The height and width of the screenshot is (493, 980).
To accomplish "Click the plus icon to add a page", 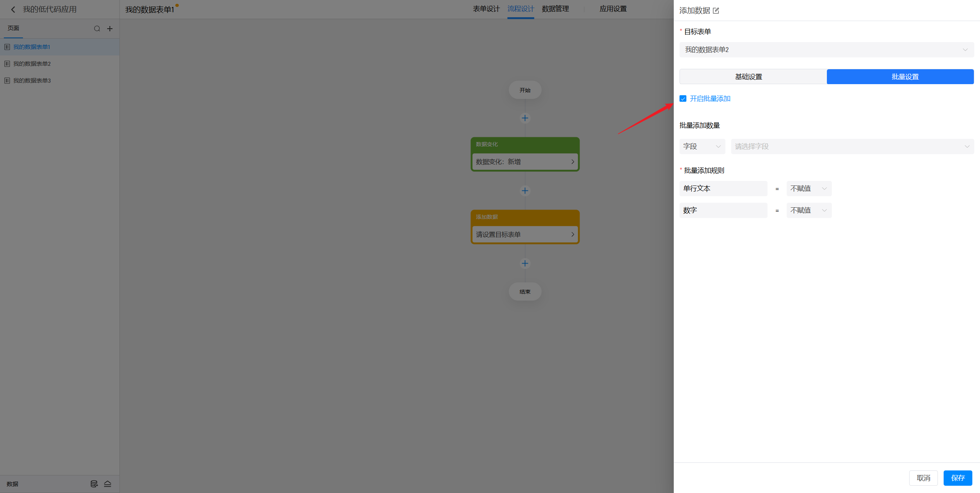I will tap(110, 29).
